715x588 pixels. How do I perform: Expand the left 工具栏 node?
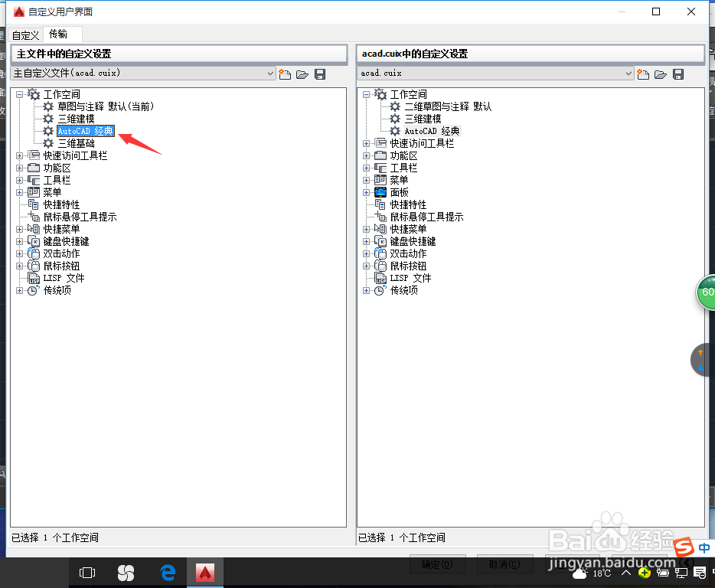click(19, 181)
